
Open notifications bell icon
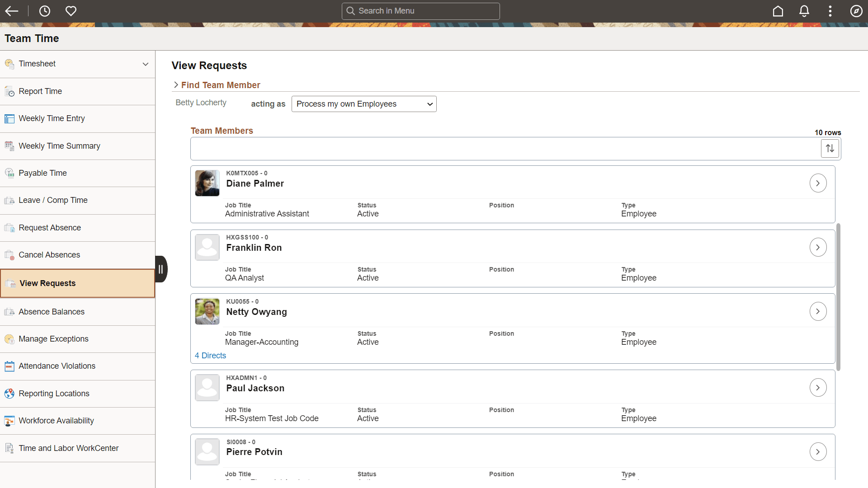click(x=804, y=11)
